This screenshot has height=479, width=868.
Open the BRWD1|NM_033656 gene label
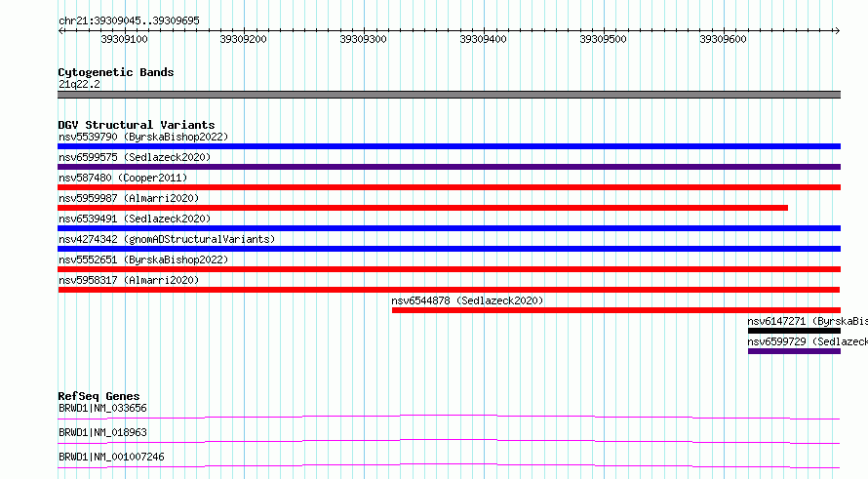[x=102, y=408]
